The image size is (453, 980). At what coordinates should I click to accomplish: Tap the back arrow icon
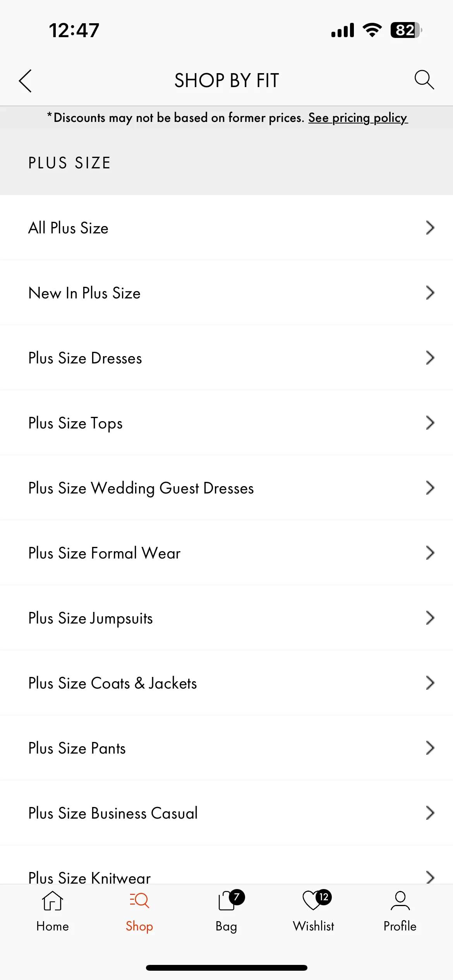25,81
